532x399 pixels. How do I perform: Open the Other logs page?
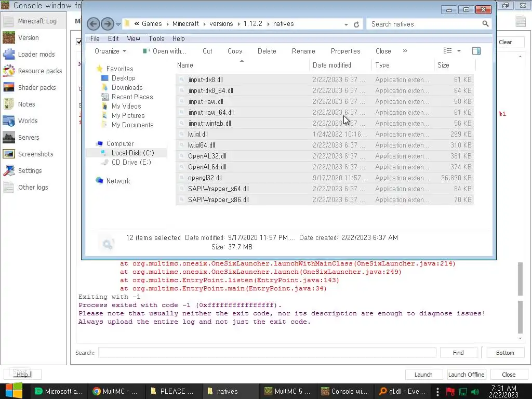click(33, 187)
